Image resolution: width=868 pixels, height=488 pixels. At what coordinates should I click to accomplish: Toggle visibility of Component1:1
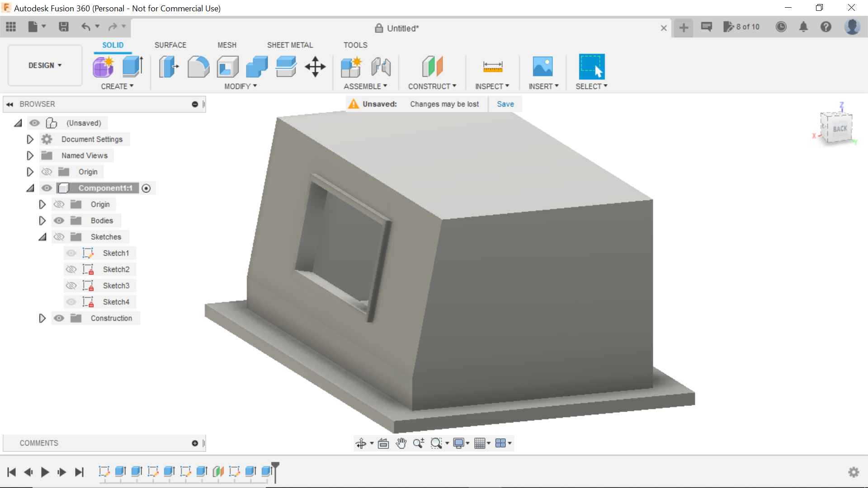coord(47,188)
